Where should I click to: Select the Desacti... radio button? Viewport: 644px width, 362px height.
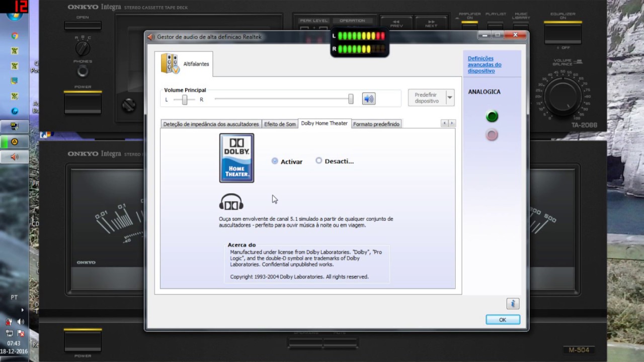[x=318, y=160]
